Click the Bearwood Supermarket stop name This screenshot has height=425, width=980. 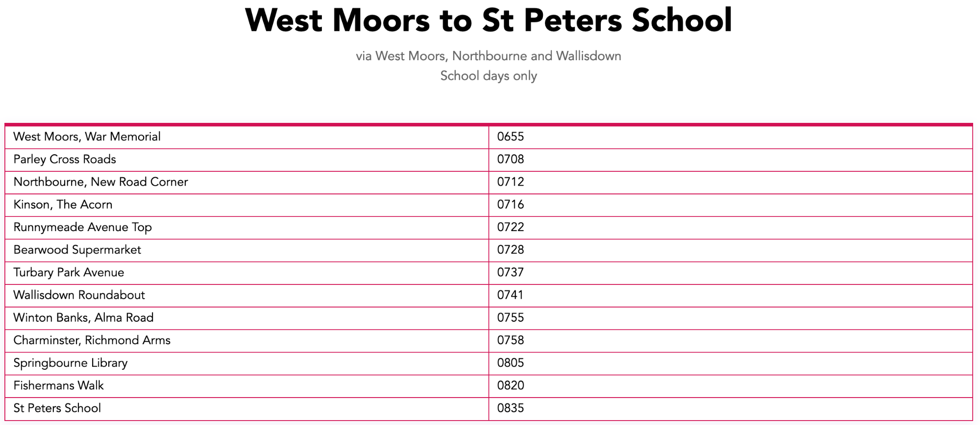click(77, 250)
